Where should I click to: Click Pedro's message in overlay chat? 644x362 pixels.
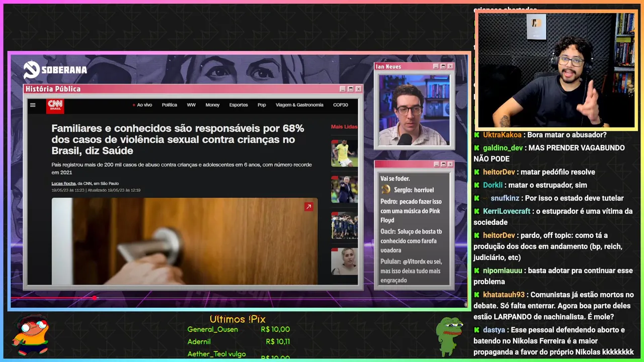pos(411,211)
